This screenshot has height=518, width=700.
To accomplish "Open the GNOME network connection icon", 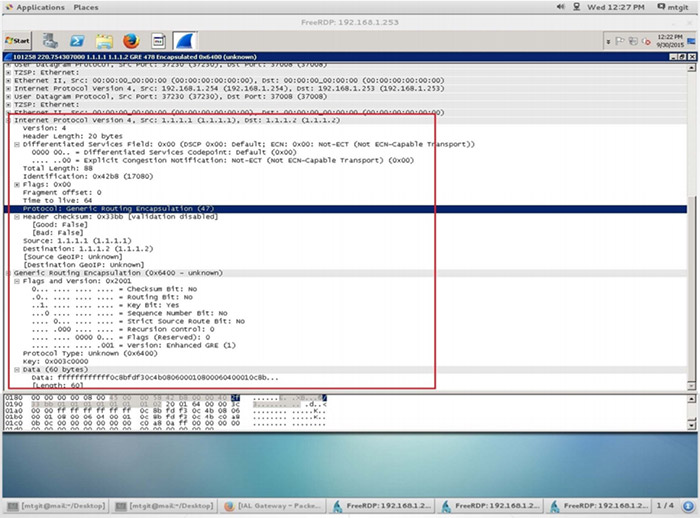I will (x=576, y=7).
